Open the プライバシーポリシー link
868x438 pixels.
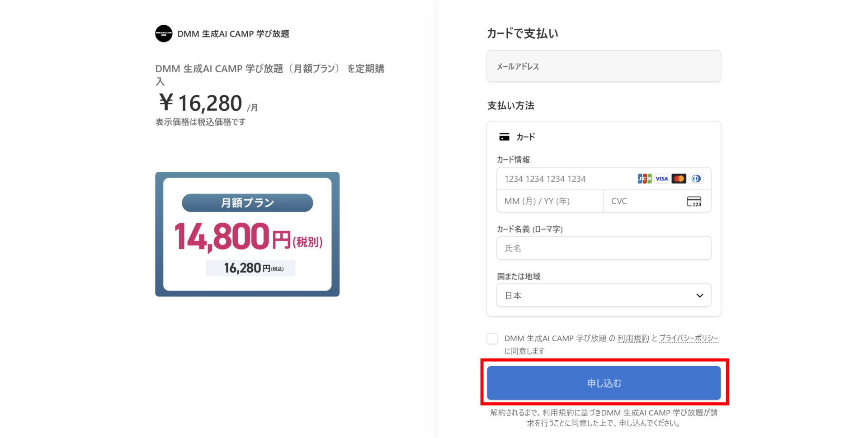(689, 339)
